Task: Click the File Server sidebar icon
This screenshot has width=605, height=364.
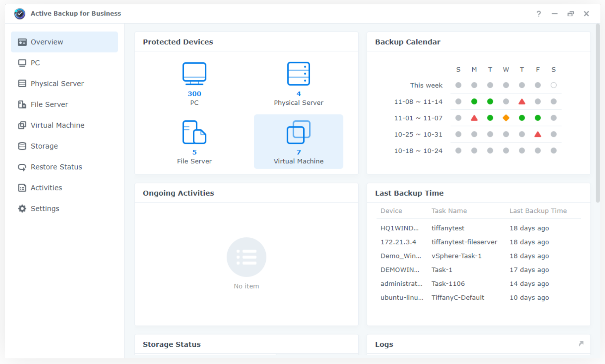Action: [x=22, y=104]
